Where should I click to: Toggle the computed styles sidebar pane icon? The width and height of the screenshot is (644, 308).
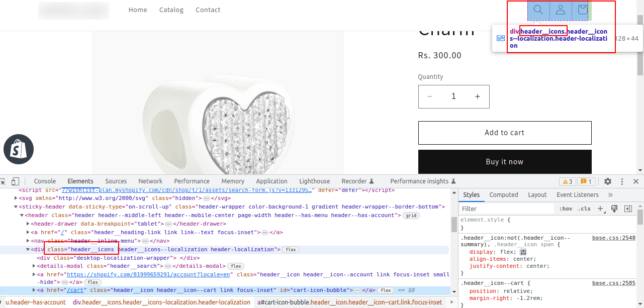click(628, 209)
